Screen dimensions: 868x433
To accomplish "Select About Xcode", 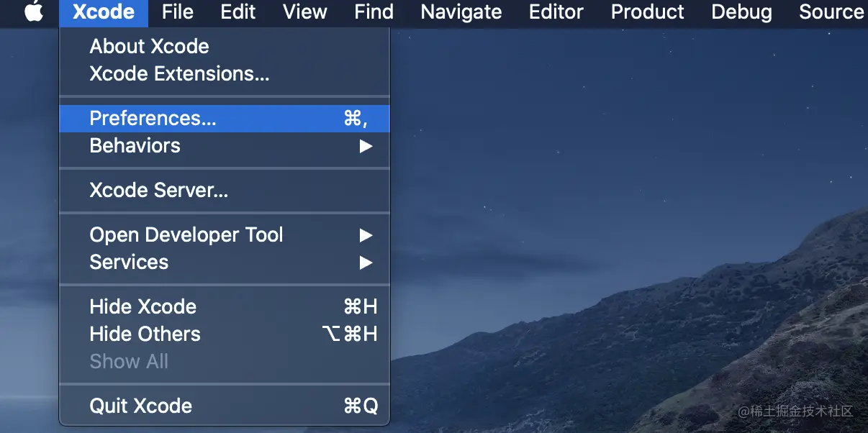I will (x=149, y=46).
